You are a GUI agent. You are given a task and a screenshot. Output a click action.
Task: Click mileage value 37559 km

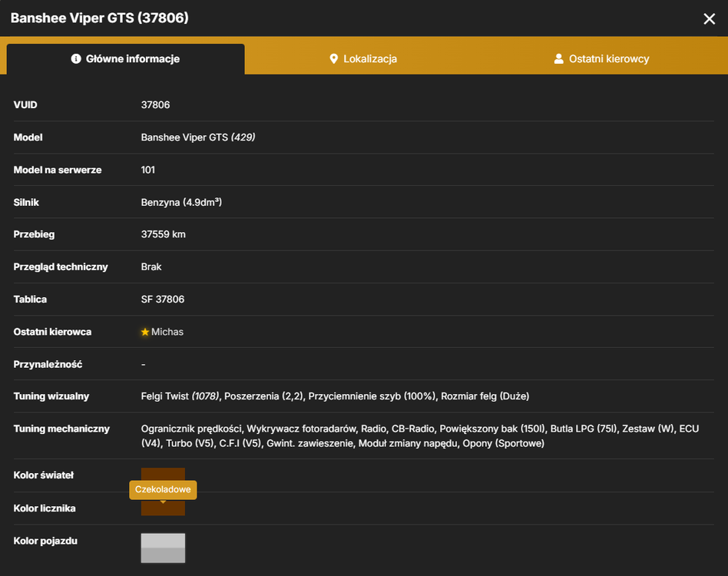point(163,234)
